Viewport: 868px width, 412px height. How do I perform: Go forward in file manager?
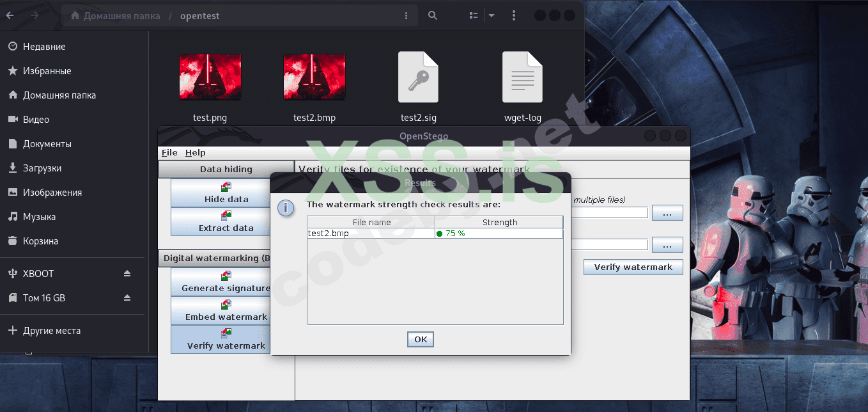click(34, 15)
